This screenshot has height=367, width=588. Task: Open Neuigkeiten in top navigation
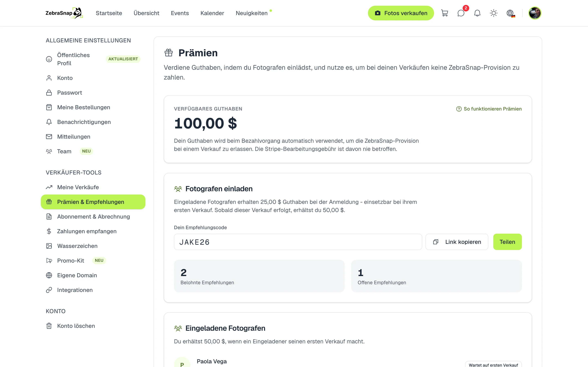(252, 13)
